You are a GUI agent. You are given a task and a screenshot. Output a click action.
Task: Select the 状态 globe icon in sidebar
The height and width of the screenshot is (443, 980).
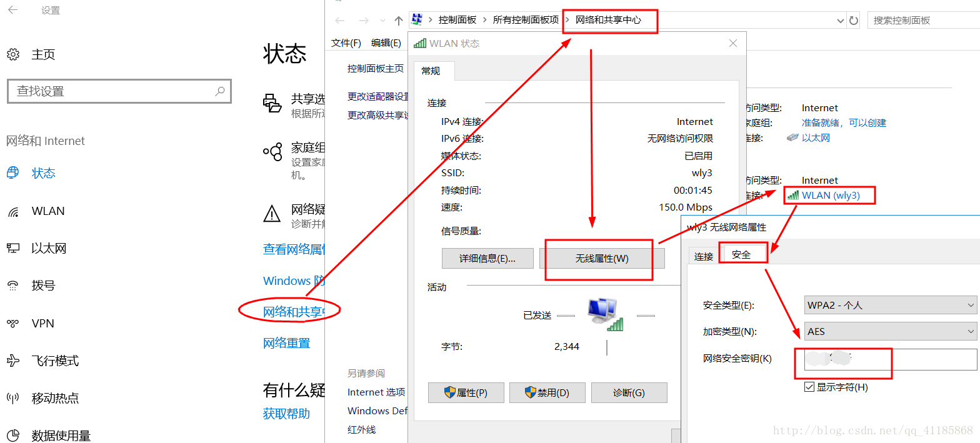point(13,173)
